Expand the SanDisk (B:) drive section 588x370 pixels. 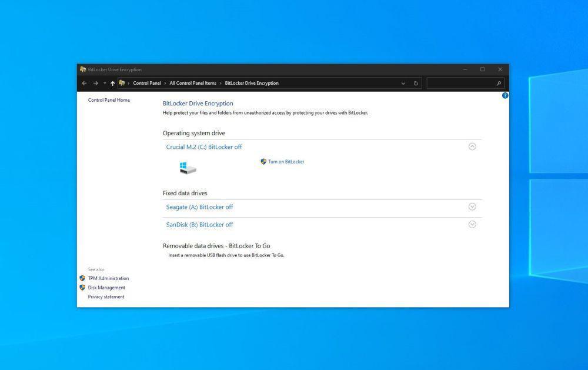click(x=472, y=224)
